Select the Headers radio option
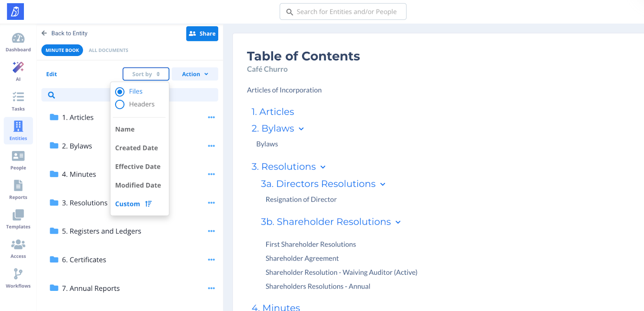644x311 pixels. tap(120, 105)
